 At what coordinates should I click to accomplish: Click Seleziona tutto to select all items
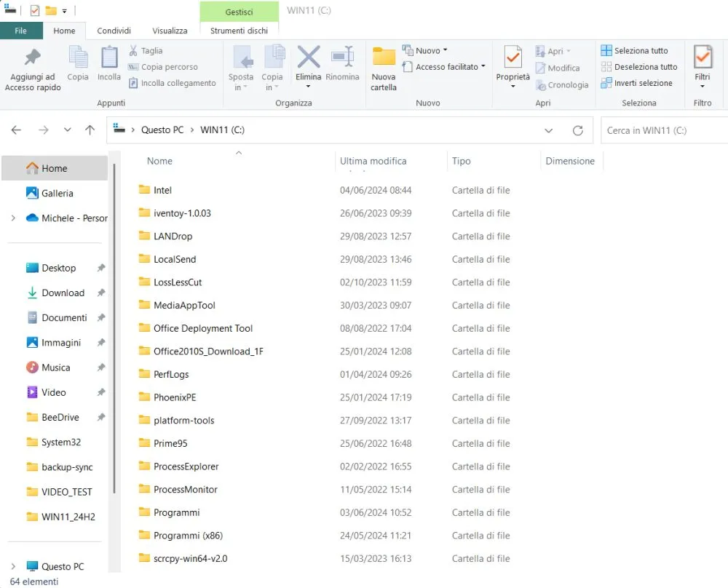tap(638, 50)
